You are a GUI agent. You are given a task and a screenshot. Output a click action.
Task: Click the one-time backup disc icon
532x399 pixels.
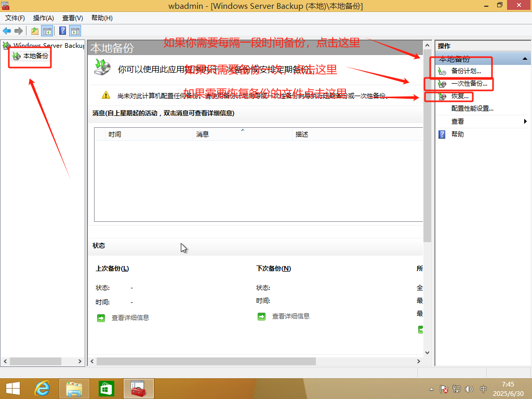click(442, 84)
